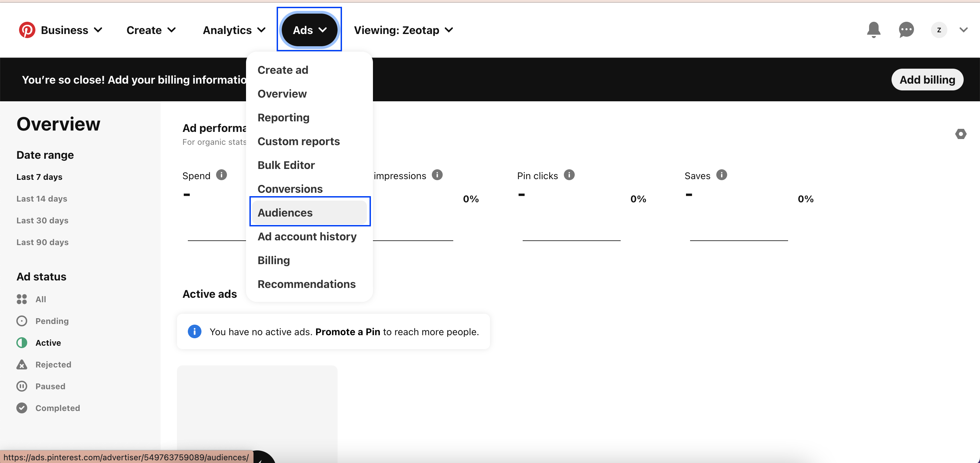Click the info icon next to Spend
980x463 pixels.
(x=222, y=175)
